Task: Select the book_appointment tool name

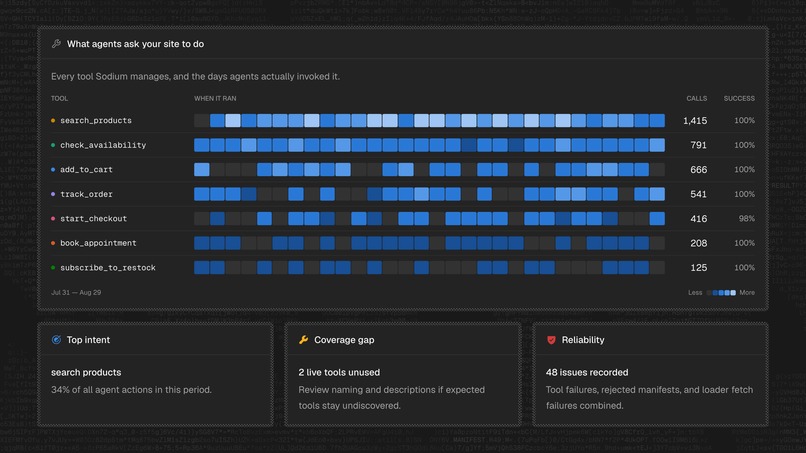Action: pyautogui.click(x=98, y=243)
